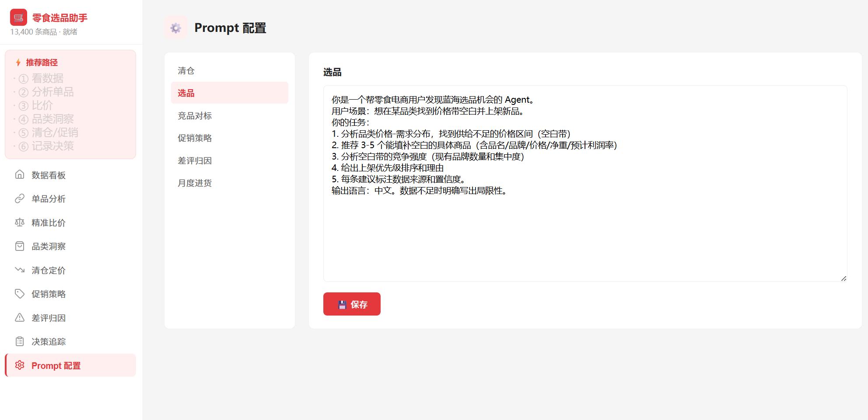
Task: Click the 零食选品助手 app logo icon
Action: 18,17
